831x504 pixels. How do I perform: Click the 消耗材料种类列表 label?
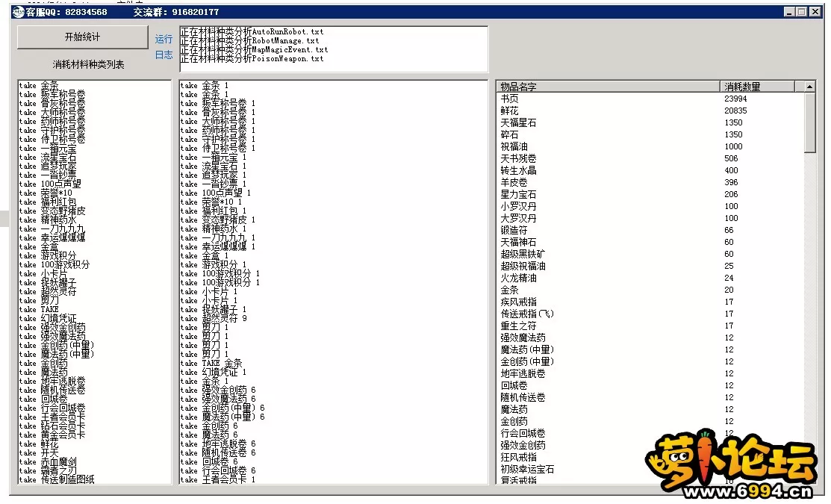[x=89, y=64]
